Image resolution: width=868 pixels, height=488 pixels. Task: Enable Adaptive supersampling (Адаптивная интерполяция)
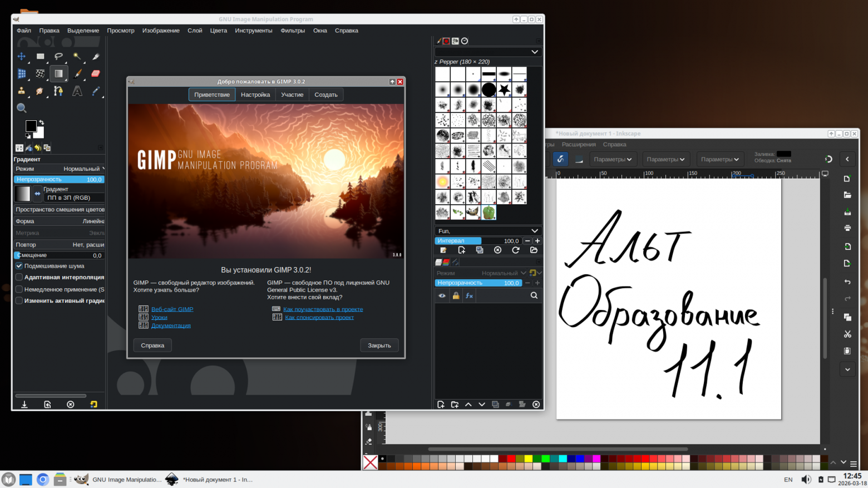19,277
